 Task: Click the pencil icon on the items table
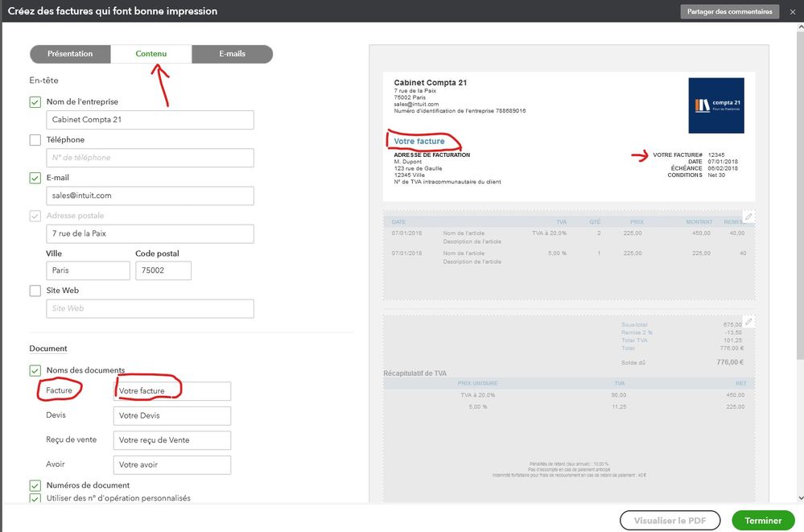click(748, 217)
